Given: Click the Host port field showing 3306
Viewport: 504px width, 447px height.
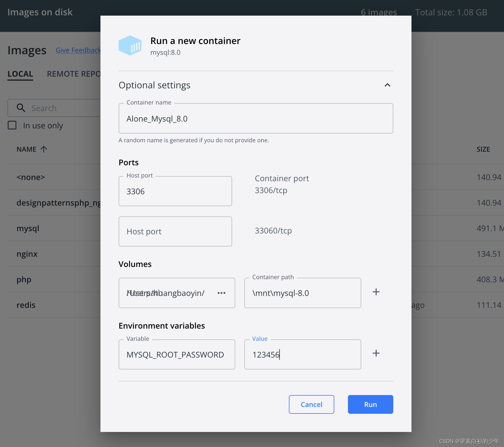Looking at the screenshot, I should [175, 191].
